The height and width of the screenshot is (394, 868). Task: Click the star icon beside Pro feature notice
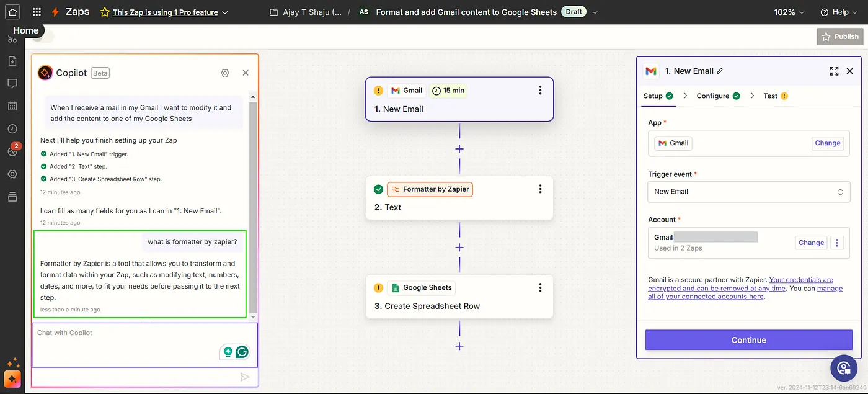pos(105,12)
